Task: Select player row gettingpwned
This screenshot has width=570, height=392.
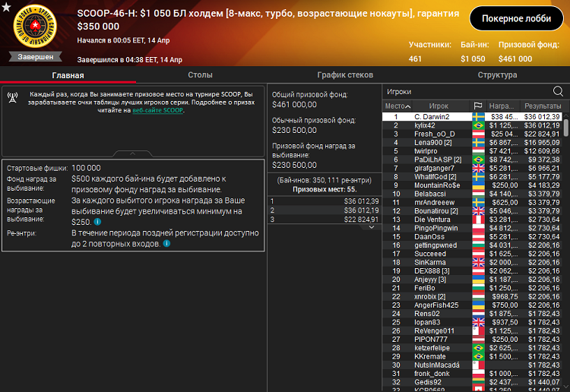Action: (472, 245)
